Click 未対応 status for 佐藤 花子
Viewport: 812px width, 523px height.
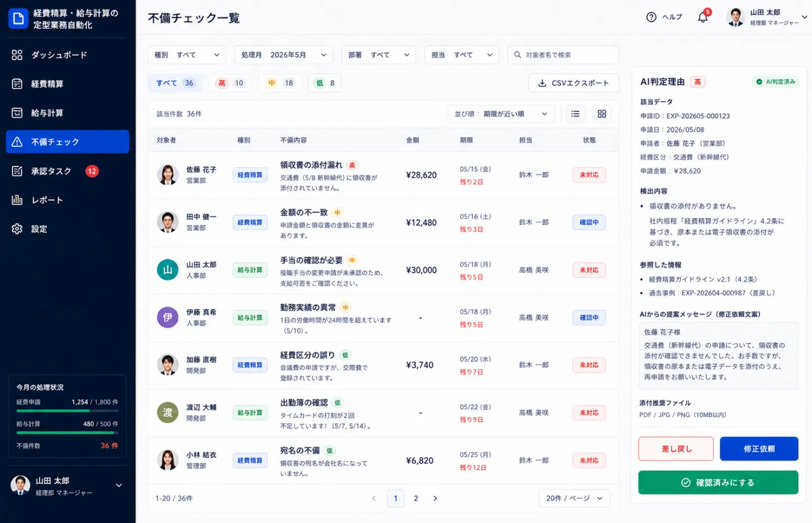[589, 175]
